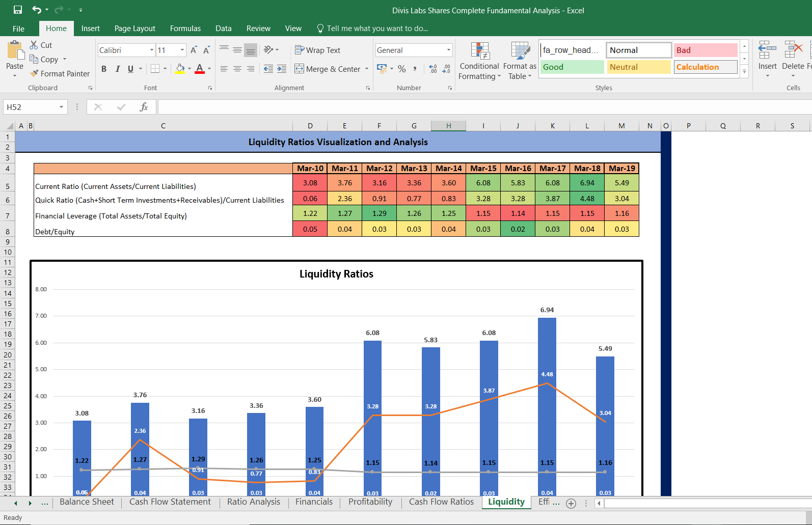Click Increase Indent icon

point(282,69)
